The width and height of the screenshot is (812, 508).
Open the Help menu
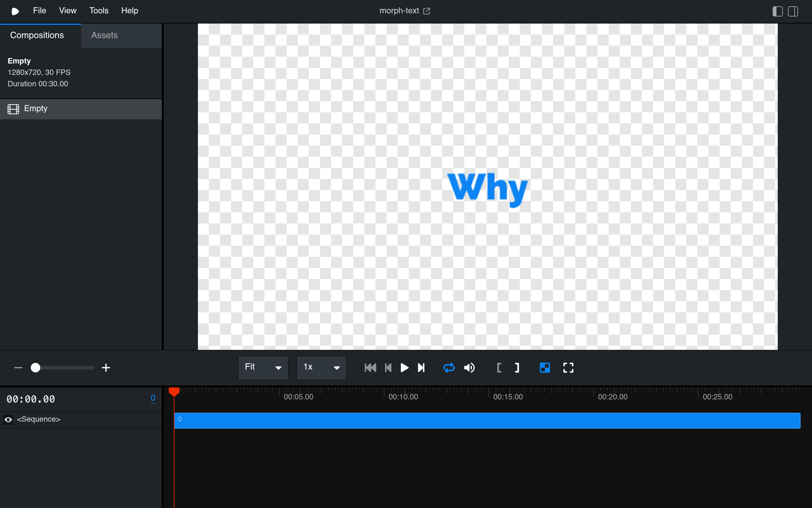(129, 11)
